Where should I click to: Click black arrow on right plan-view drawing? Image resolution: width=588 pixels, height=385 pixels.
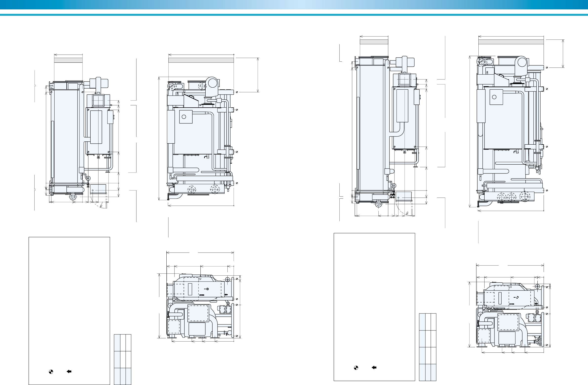[536, 304]
